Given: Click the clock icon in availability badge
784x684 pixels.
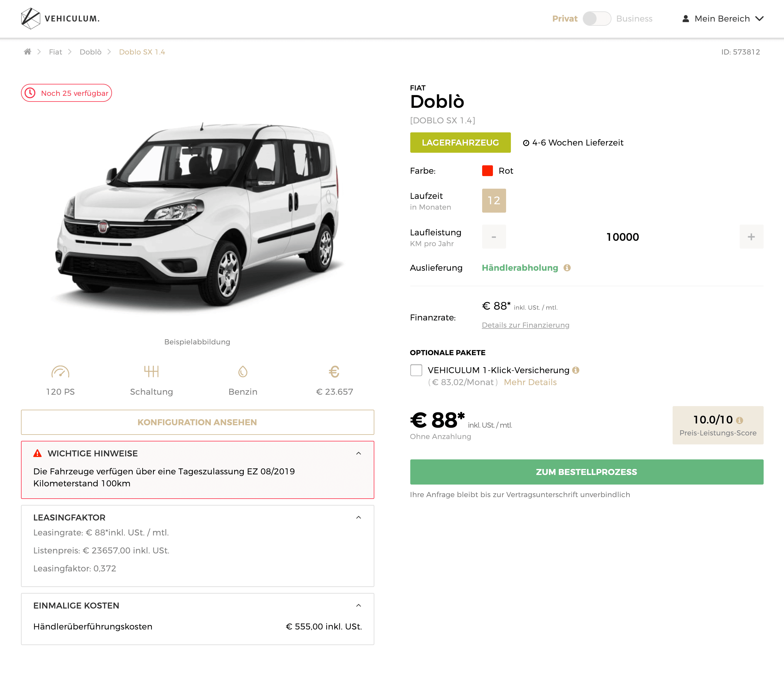Looking at the screenshot, I should pyautogui.click(x=30, y=93).
